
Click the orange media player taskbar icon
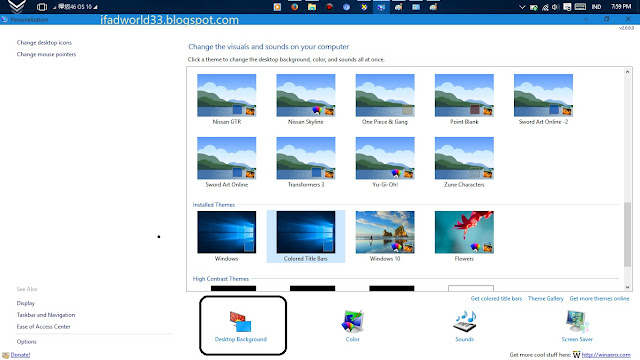pyautogui.click(x=277, y=7)
